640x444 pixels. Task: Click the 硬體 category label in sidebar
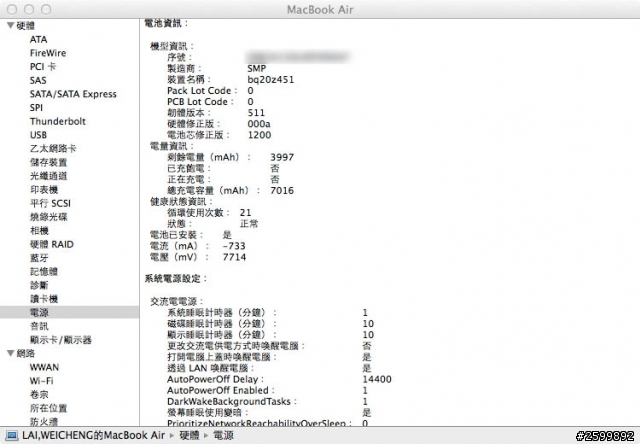click(25, 26)
